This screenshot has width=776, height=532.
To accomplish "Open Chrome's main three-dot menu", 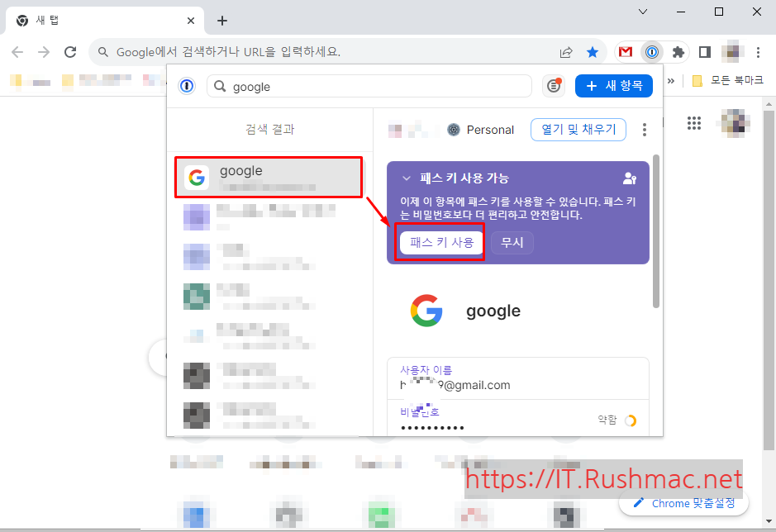I will [759, 51].
